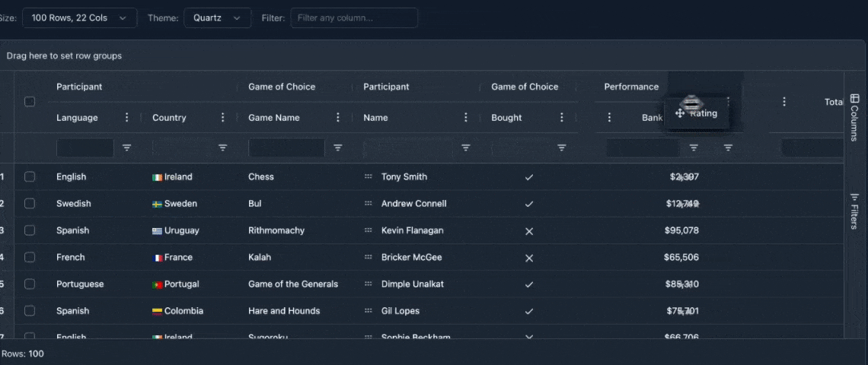This screenshot has height=365, width=868.
Task: Click the France flag icon
Action: pyautogui.click(x=157, y=258)
